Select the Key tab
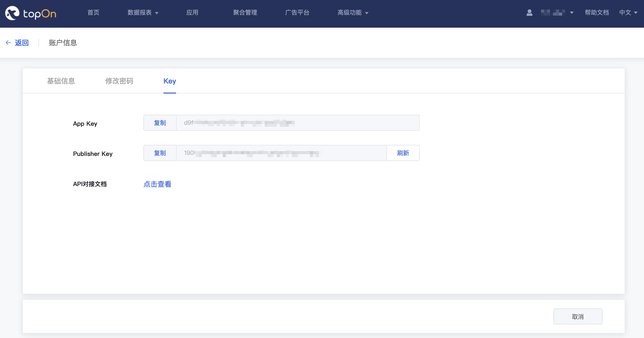644x338 pixels. click(170, 81)
